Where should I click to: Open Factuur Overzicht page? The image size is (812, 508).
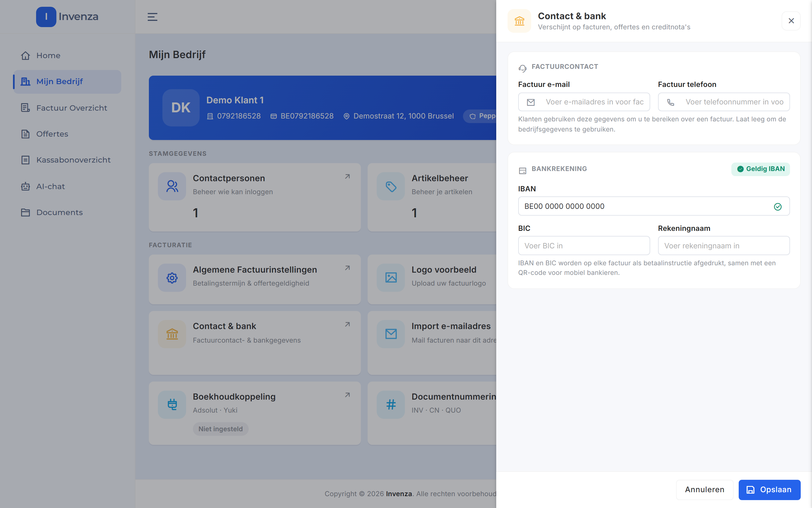(67, 108)
